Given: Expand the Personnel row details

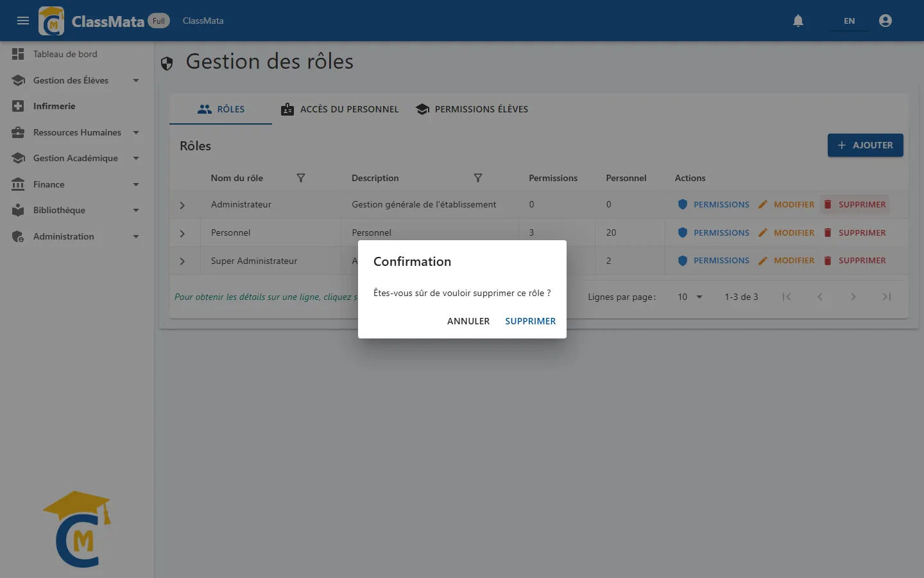Looking at the screenshot, I should [x=182, y=233].
